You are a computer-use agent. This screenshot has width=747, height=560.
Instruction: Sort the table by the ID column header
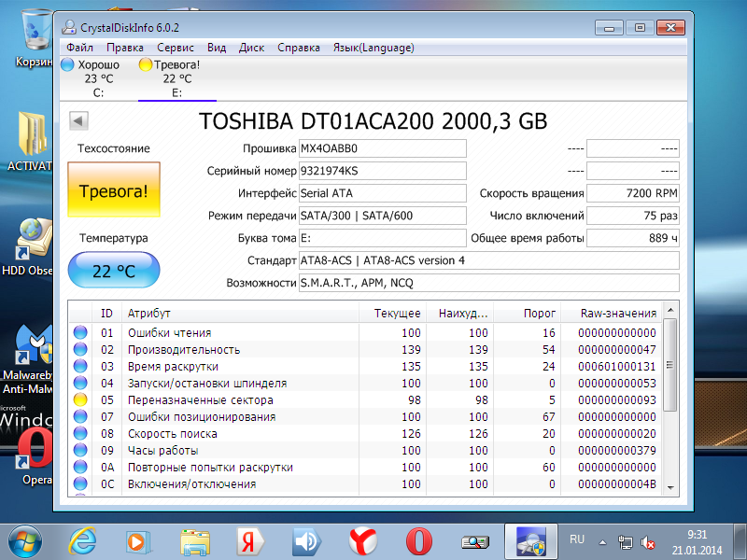pos(106,313)
